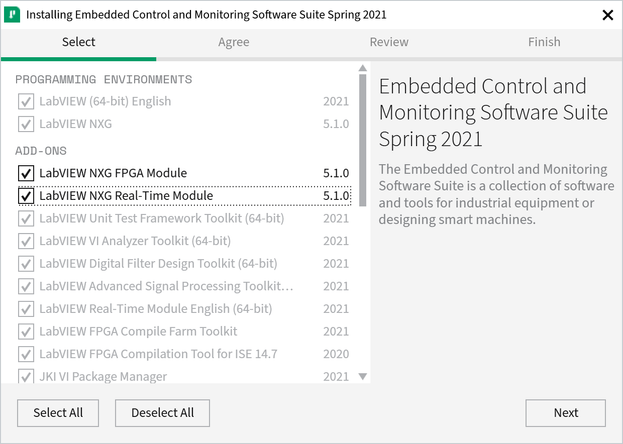Toggle LabVIEW VI Analyzer Toolkit checkbox
Viewport: 623px width, 444px height.
[26, 241]
